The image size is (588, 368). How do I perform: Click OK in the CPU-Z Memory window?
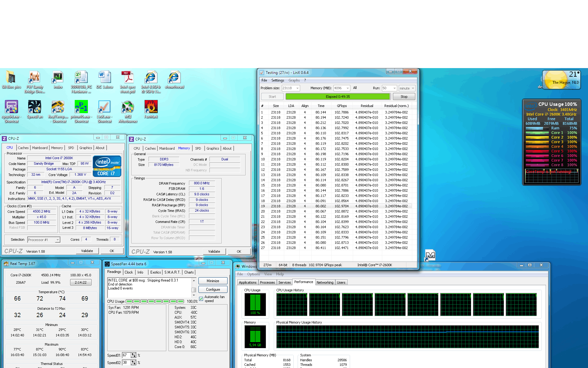(x=239, y=251)
